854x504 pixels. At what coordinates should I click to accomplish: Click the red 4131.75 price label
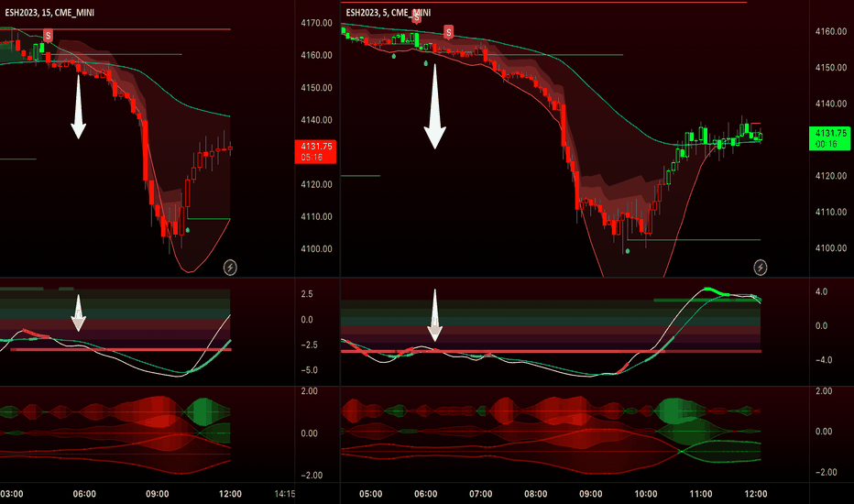click(315, 151)
